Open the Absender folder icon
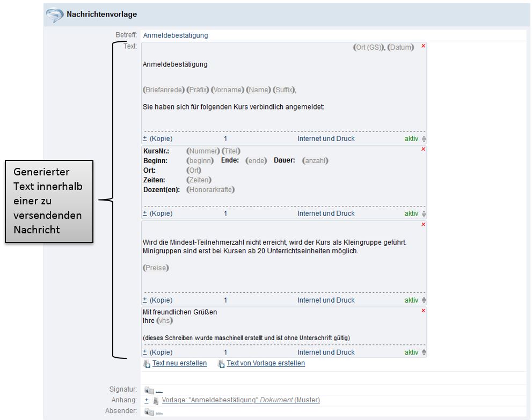Viewport: 532px width, 420px height. (149, 411)
